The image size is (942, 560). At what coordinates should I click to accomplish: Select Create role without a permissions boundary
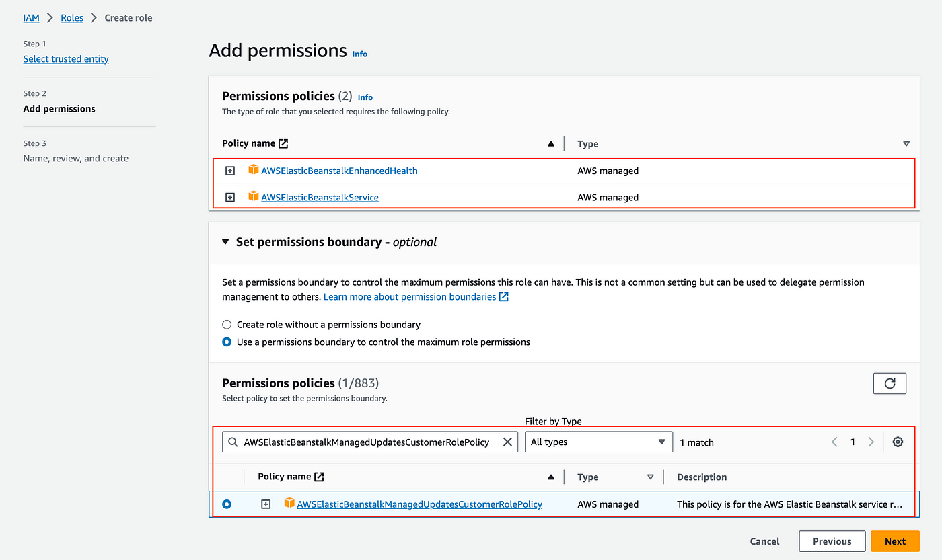click(x=227, y=325)
